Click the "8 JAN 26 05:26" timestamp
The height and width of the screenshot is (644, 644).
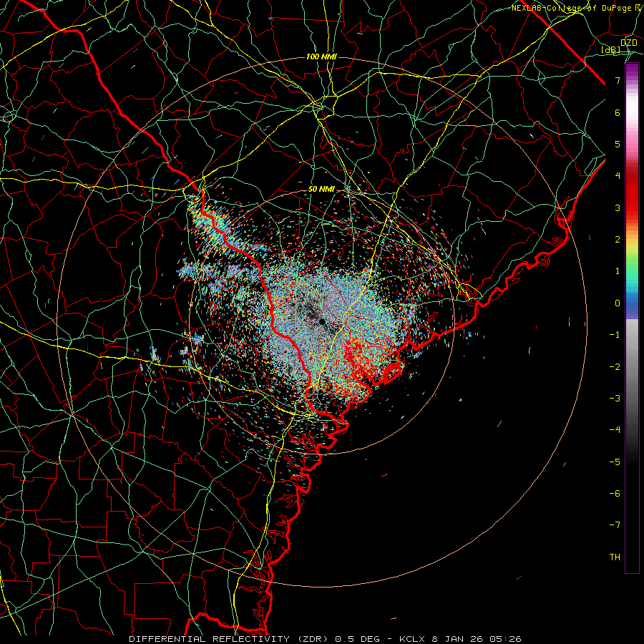click(477, 639)
